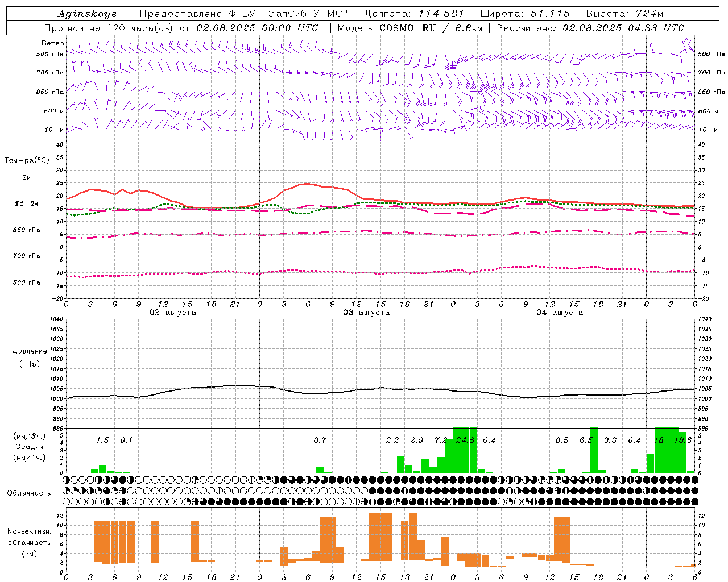This screenshot has width=728, height=582.
Task: Click the precipitation value 0.5
Action: tap(562, 440)
